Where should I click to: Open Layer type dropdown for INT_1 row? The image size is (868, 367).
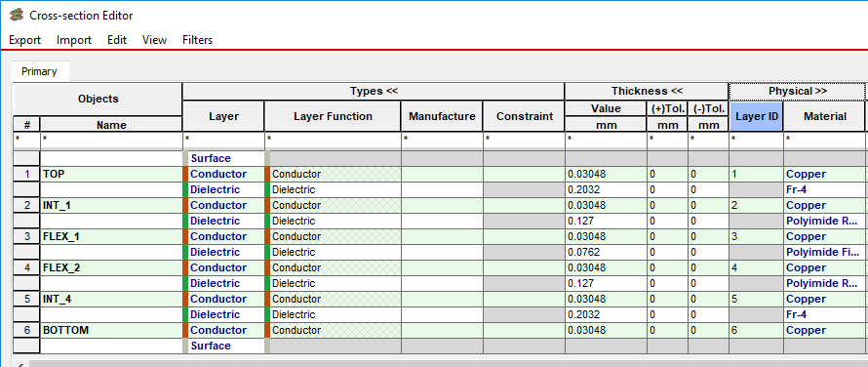point(223,205)
